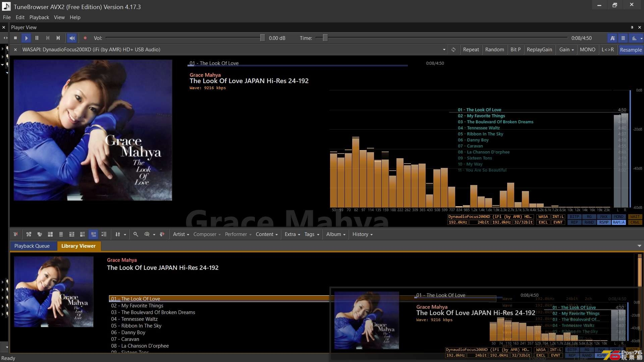The width and height of the screenshot is (644, 362).
Task: Open the Album dropdown
Action: 336,234
